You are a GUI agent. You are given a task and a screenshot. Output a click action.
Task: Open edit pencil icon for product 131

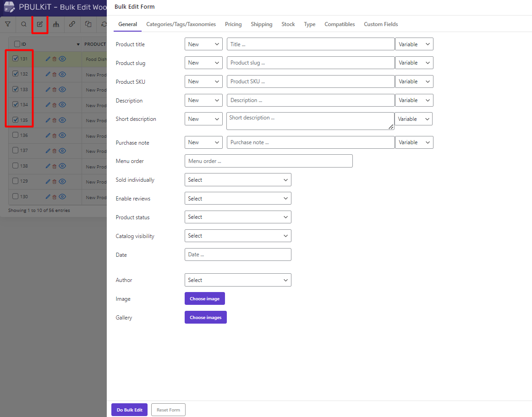click(x=48, y=59)
